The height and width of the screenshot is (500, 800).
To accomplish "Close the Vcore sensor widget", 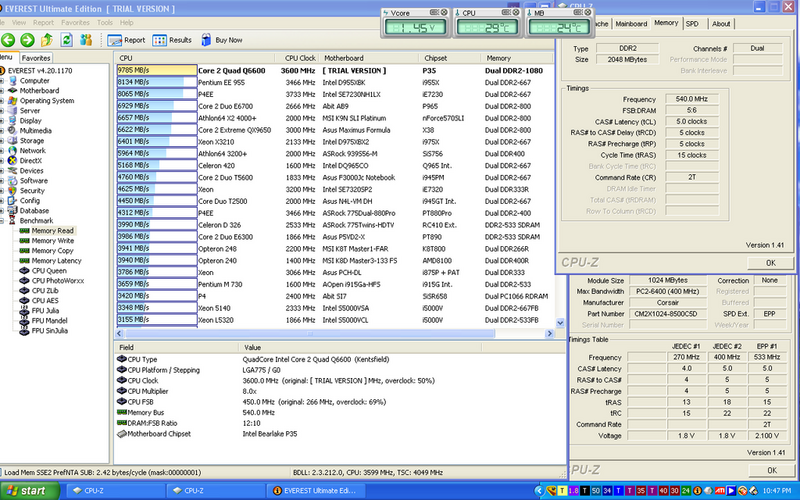I will [444, 12].
